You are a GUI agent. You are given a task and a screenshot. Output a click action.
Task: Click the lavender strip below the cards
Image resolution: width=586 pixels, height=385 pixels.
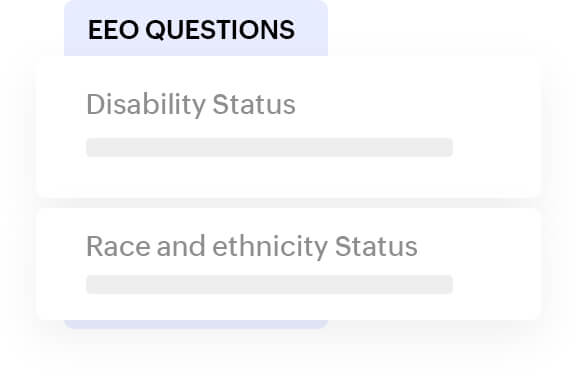(196, 324)
